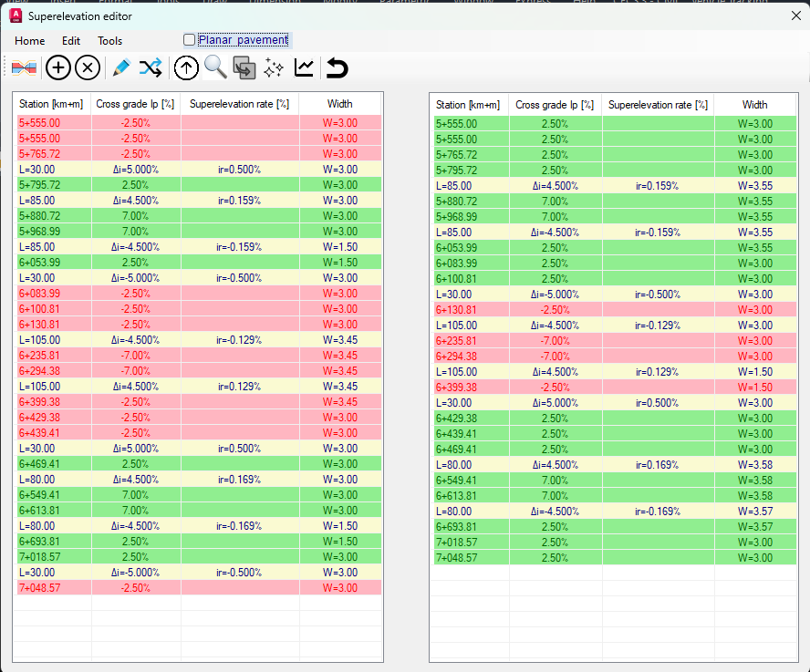Enable the Planar pavement checkbox
Image resolution: width=810 pixels, height=672 pixels.
pos(190,40)
